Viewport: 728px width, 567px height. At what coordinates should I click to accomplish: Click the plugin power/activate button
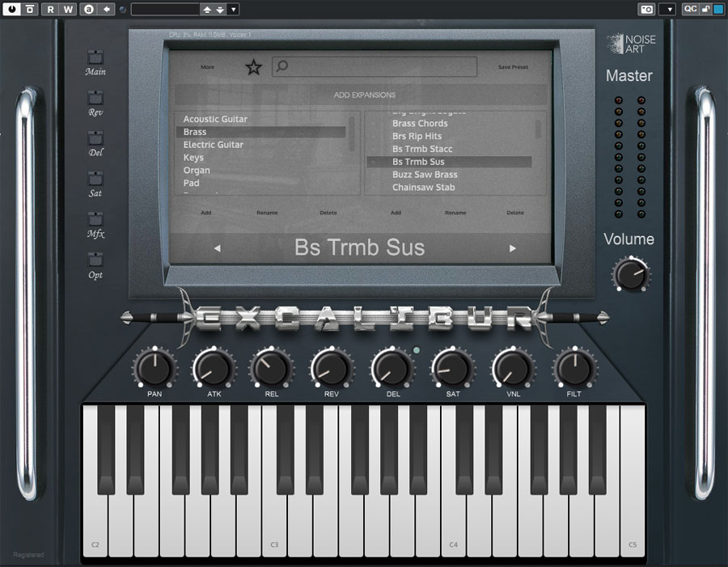(x=11, y=9)
